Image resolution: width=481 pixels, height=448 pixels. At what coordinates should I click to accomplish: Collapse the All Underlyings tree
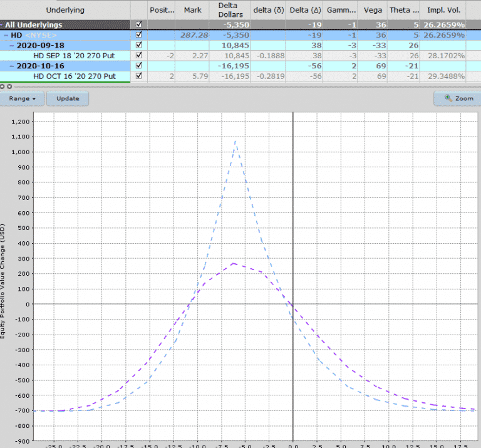[x=3, y=25]
